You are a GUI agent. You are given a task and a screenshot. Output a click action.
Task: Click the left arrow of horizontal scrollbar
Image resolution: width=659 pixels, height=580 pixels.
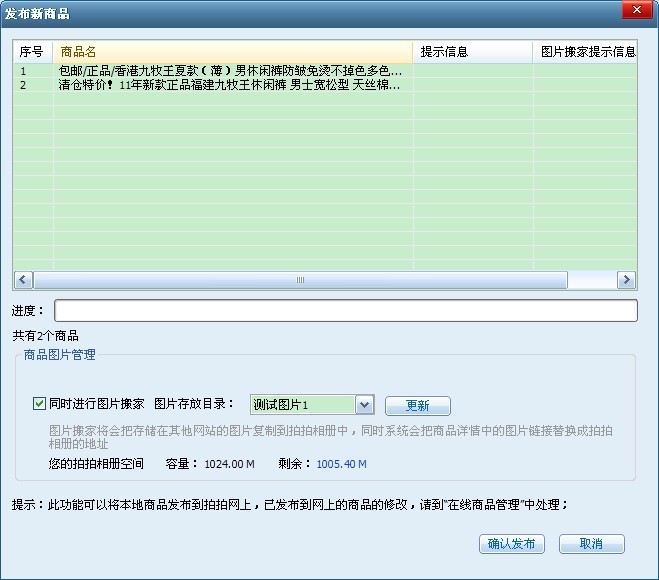tap(22, 280)
